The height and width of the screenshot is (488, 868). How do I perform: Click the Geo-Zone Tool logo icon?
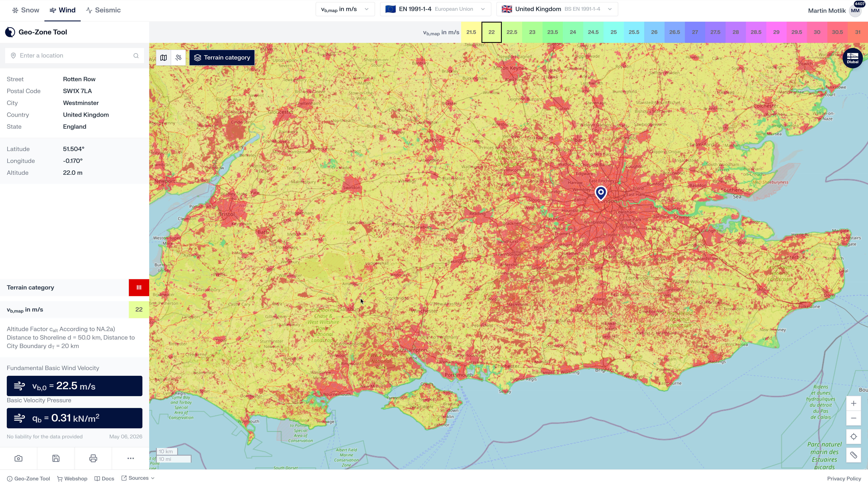pos(10,32)
